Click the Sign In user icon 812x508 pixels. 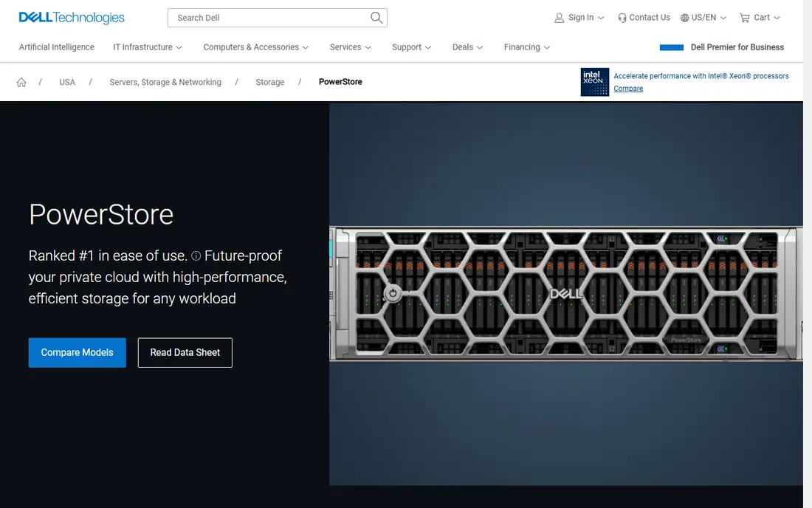point(559,18)
